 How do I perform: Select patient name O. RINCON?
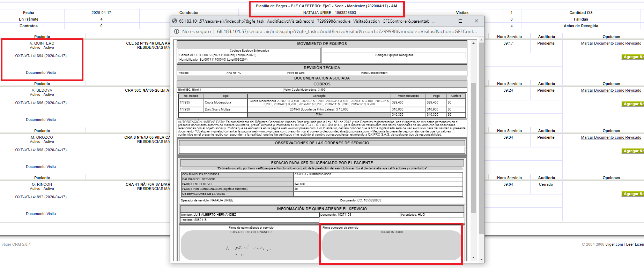pyautogui.click(x=42, y=184)
